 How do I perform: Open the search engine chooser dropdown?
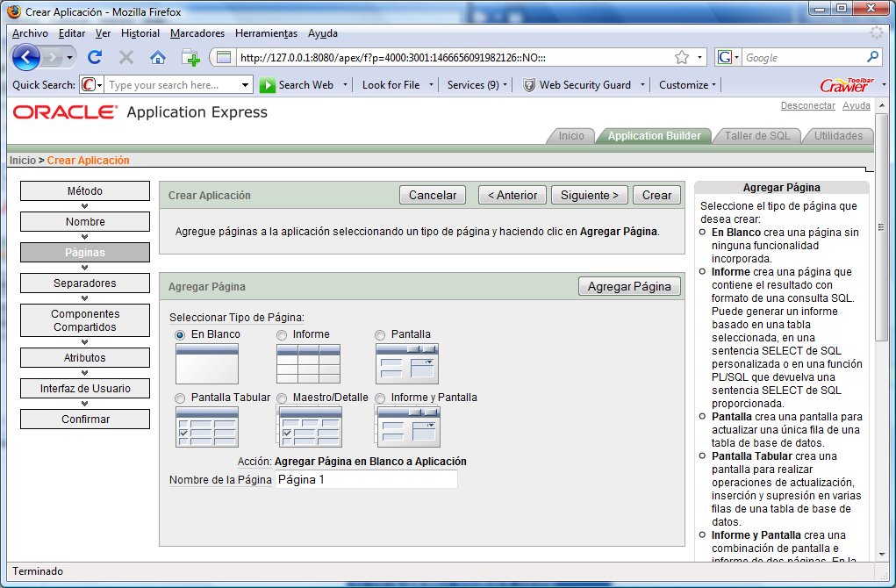(736, 57)
